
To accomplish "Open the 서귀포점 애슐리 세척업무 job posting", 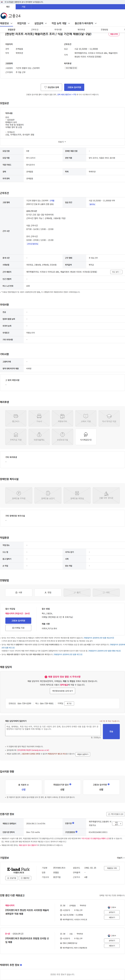I will (x=27, y=912).
